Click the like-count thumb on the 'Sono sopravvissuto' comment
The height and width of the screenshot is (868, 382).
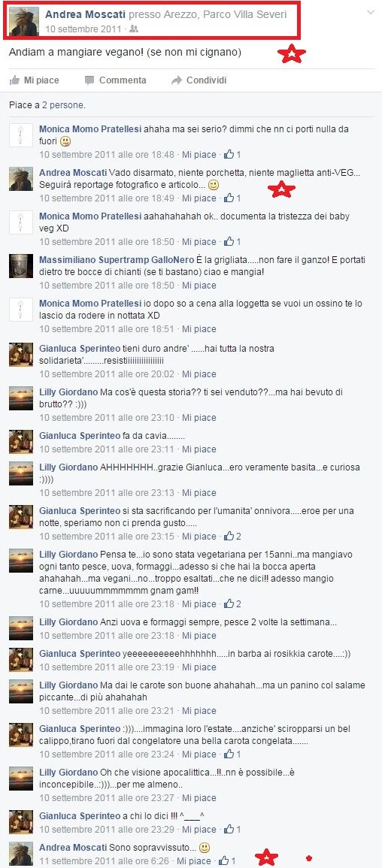point(223,860)
